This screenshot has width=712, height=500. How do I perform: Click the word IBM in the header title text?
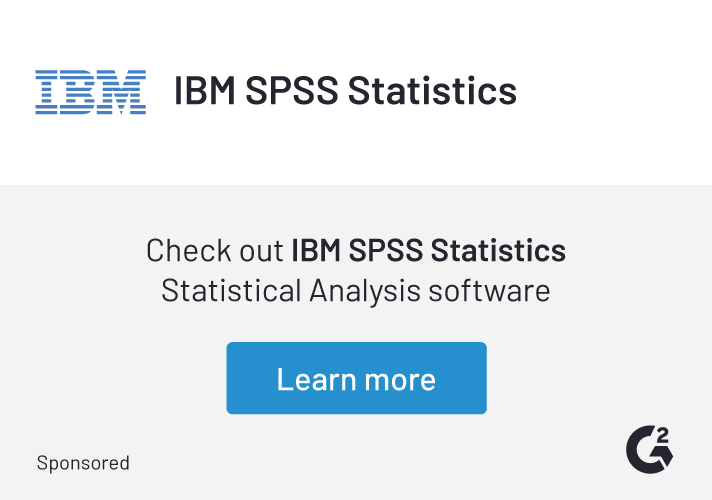[203, 91]
